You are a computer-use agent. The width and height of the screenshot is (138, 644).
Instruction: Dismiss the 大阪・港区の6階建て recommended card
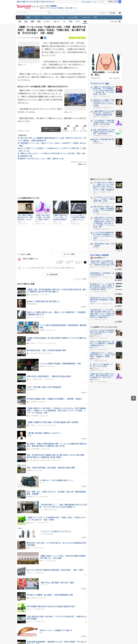[x=33, y=224]
